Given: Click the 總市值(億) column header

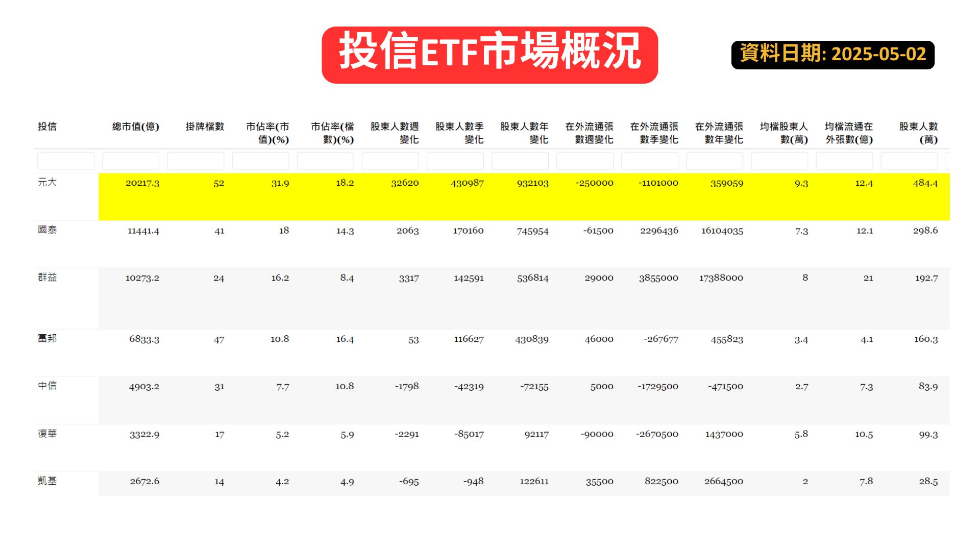Looking at the screenshot, I should pos(135,127).
